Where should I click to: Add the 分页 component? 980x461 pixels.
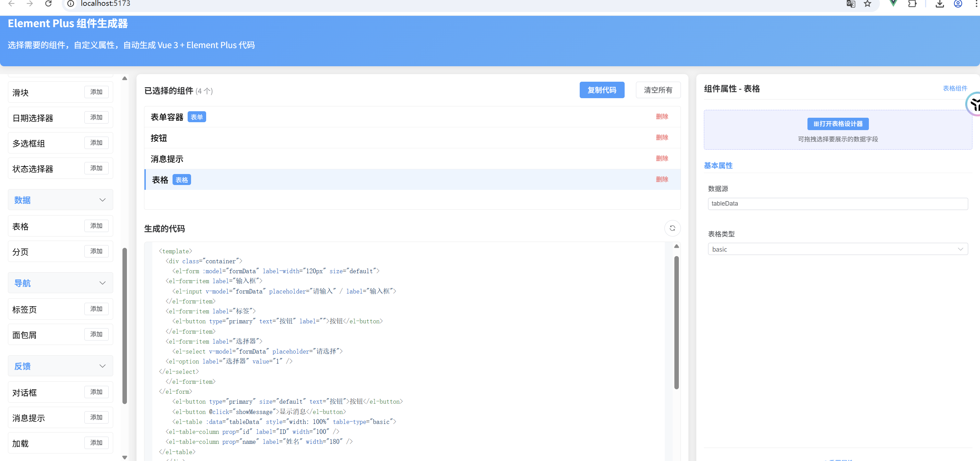96,251
